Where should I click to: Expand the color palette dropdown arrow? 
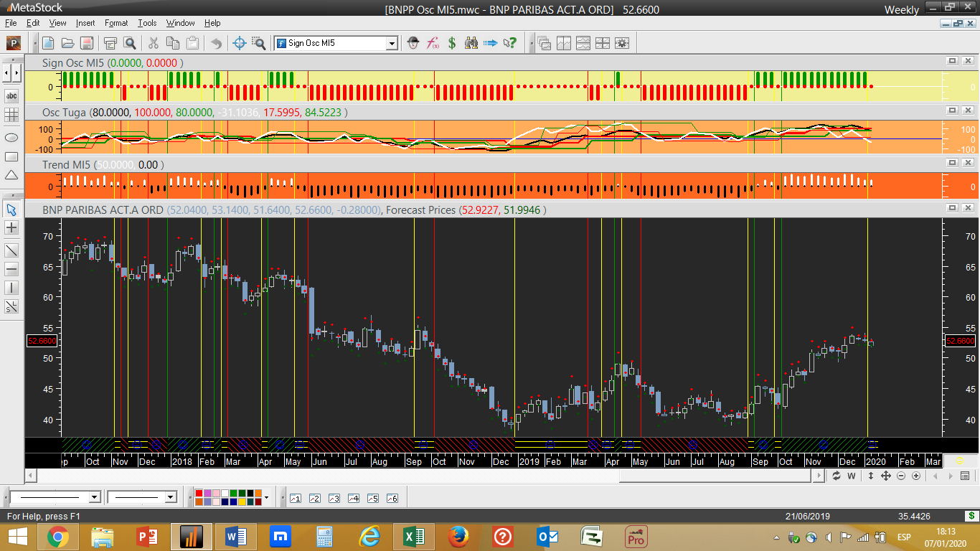266,497
